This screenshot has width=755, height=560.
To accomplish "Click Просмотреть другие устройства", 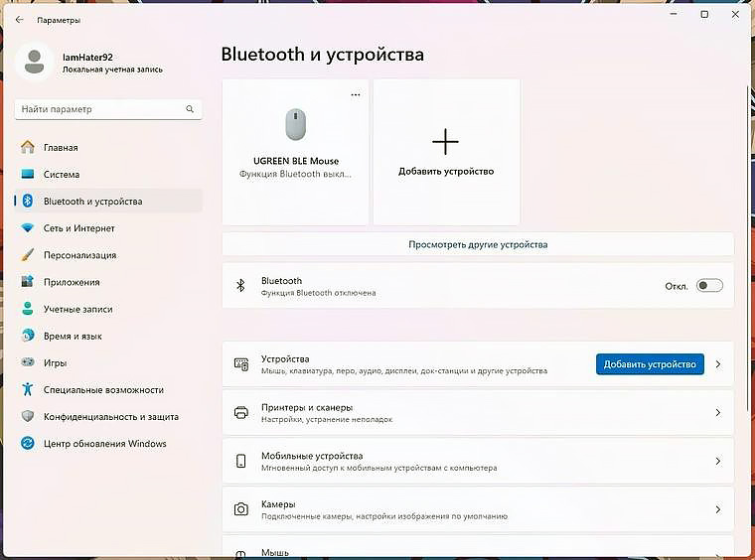I will coord(478,244).
